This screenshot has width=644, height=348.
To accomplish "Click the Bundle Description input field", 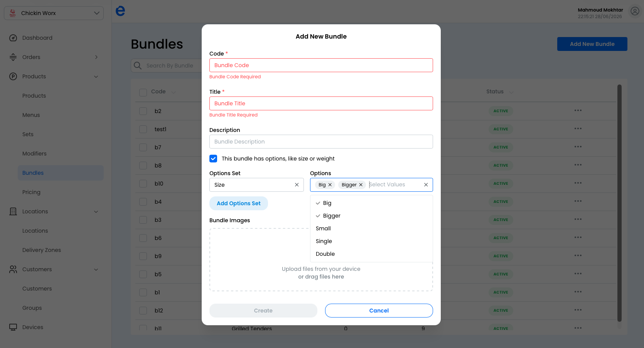I will tap(321, 142).
